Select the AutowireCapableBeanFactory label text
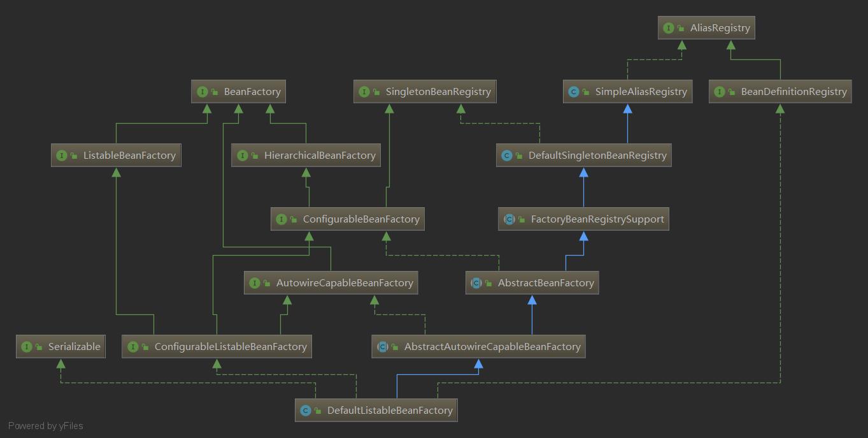 (345, 283)
